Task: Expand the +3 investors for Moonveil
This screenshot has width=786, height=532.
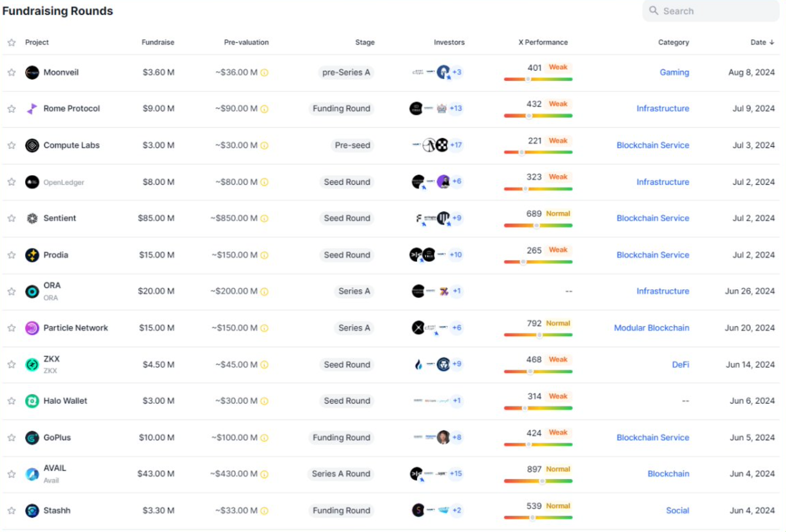Action: pos(457,72)
